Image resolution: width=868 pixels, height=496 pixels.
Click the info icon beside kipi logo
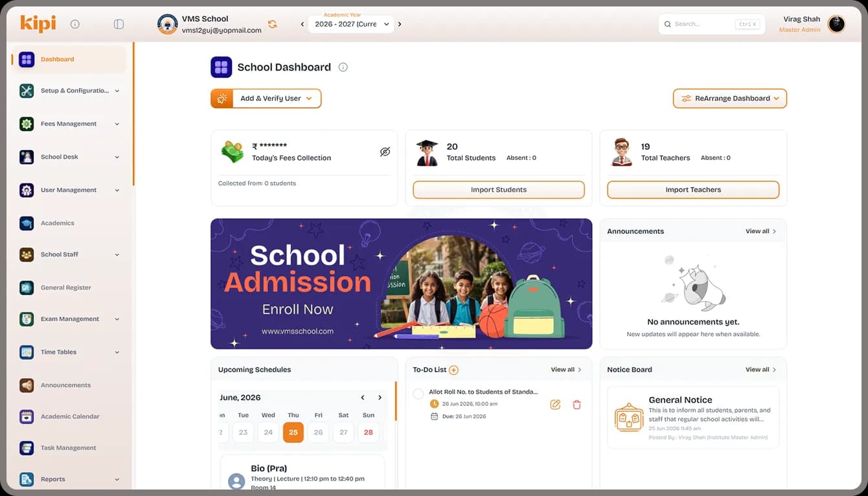[x=75, y=24]
